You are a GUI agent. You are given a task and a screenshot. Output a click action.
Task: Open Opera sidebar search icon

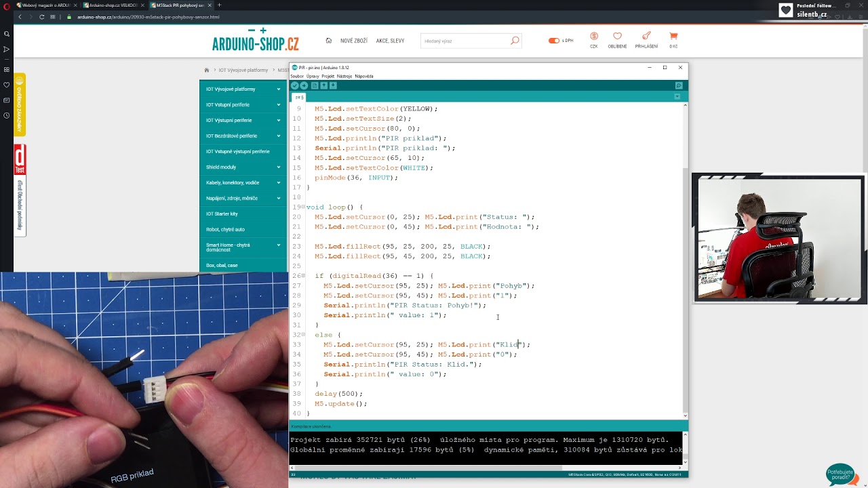coord(7,33)
